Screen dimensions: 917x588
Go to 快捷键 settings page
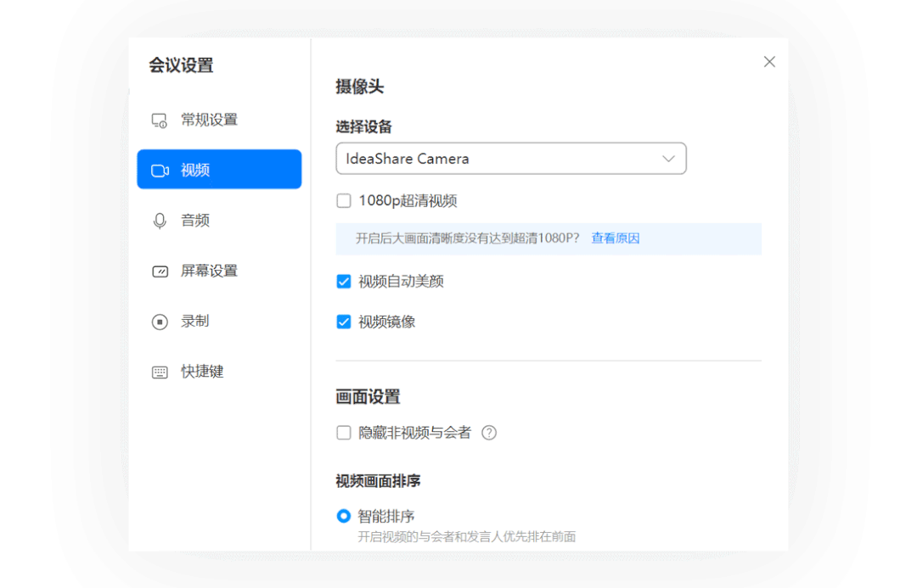(219, 372)
